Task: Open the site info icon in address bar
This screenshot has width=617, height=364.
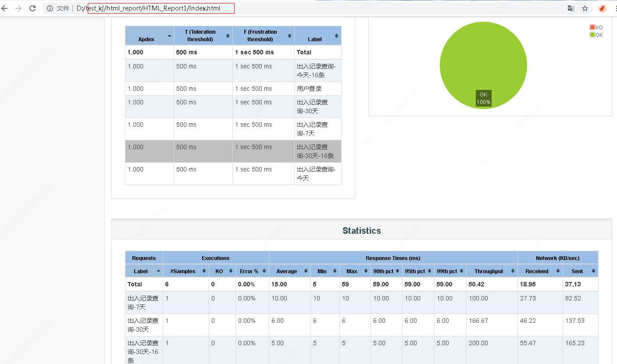Action: (x=50, y=8)
